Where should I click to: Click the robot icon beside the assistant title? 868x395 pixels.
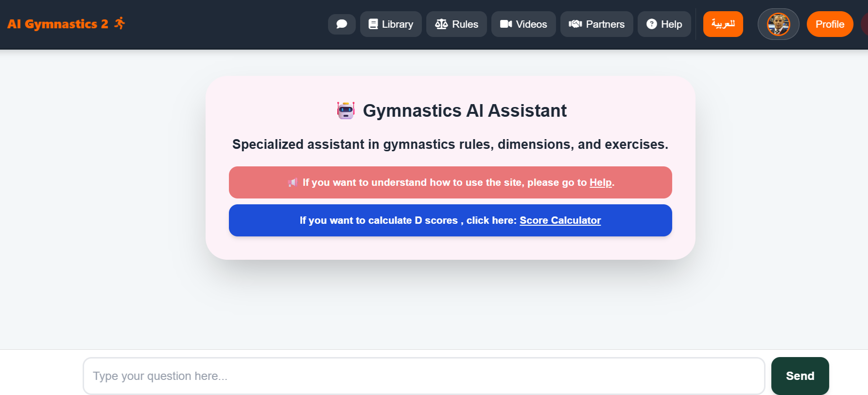click(346, 110)
